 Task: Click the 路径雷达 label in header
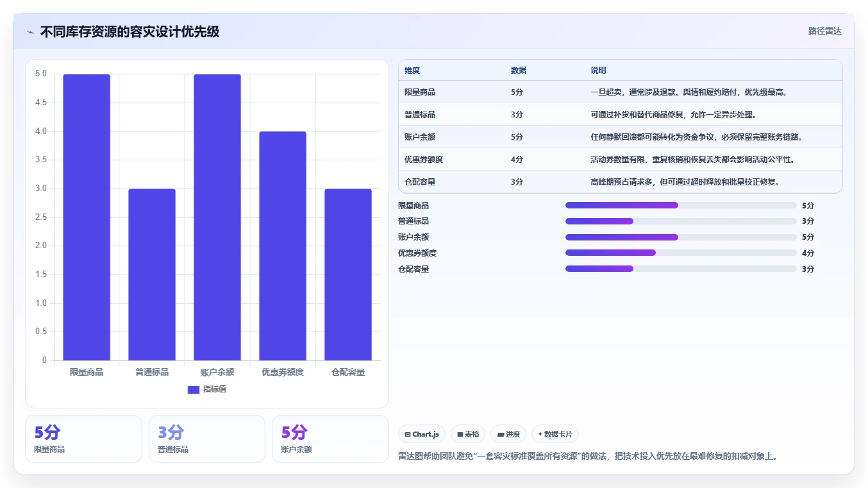824,31
